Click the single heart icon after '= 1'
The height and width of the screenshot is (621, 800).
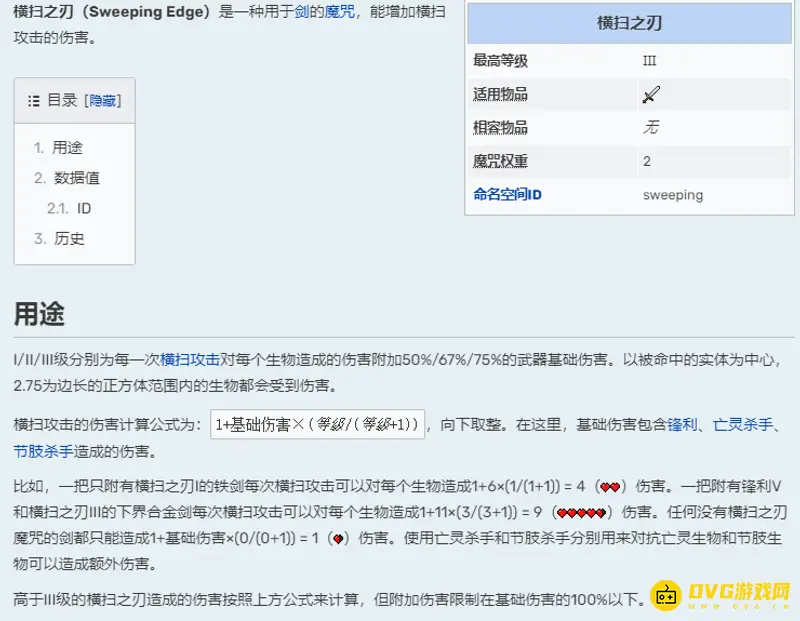click(337, 539)
